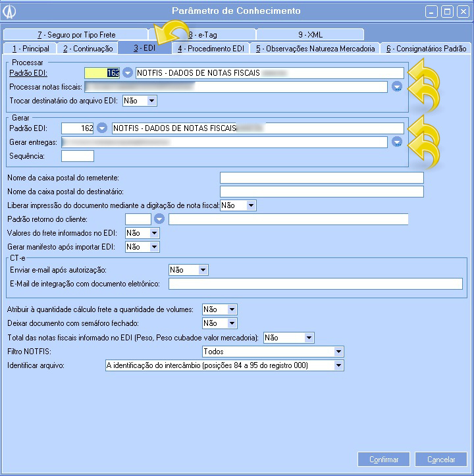Image resolution: width=474 pixels, height=476 pixels.
Task: Switch to 7 - Seguro por Tipo Frete tab
Action: (76, 35)
